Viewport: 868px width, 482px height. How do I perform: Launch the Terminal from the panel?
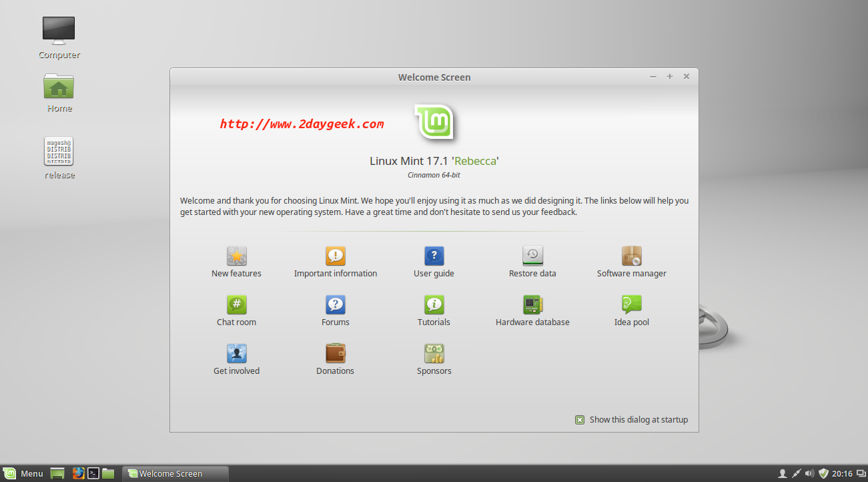tap(94, 473)
